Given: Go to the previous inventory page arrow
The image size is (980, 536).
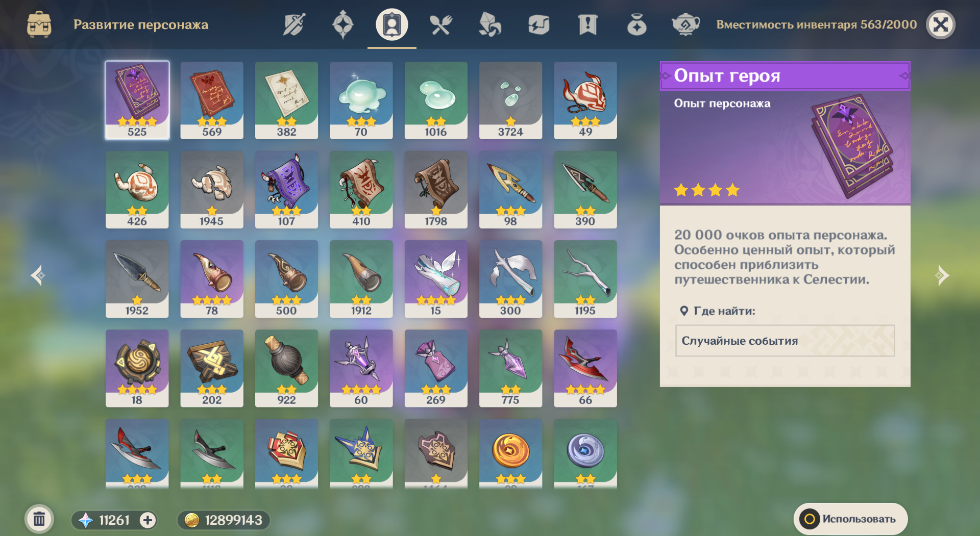Looking at the screenshot, I should coord(38,275).
